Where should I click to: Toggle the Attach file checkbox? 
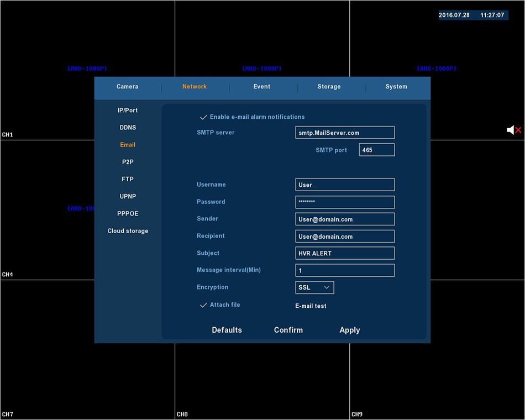(203, 305)
